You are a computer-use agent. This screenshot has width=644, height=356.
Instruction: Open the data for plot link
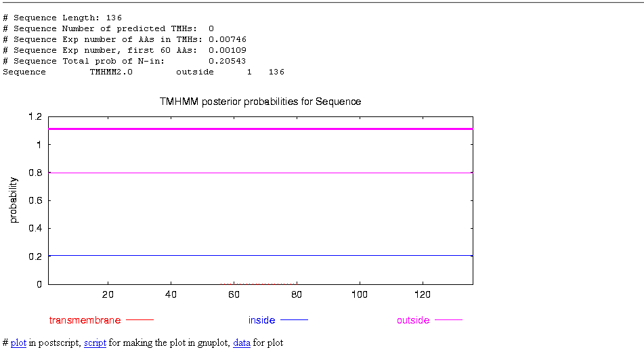coord(242,343)
